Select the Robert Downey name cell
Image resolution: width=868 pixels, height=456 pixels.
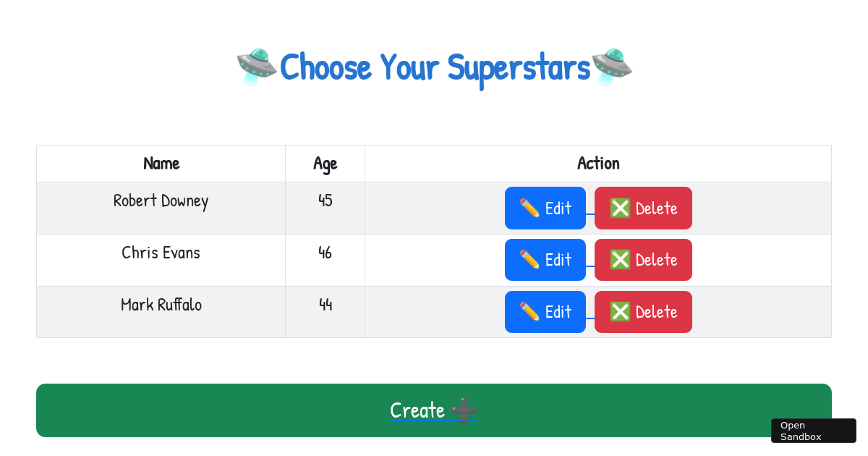pyautogui.click(x=161, y=200)
